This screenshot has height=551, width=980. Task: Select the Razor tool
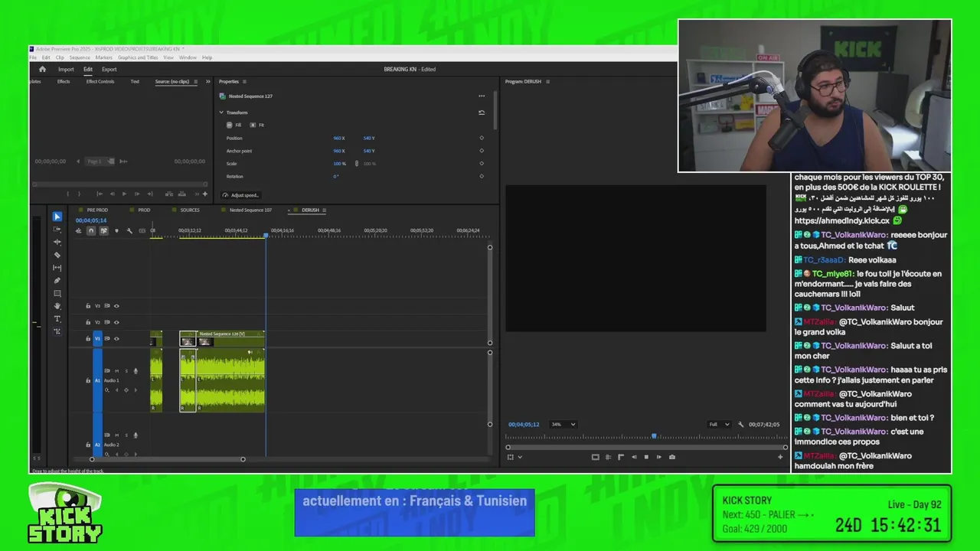[x=57, y=255]
